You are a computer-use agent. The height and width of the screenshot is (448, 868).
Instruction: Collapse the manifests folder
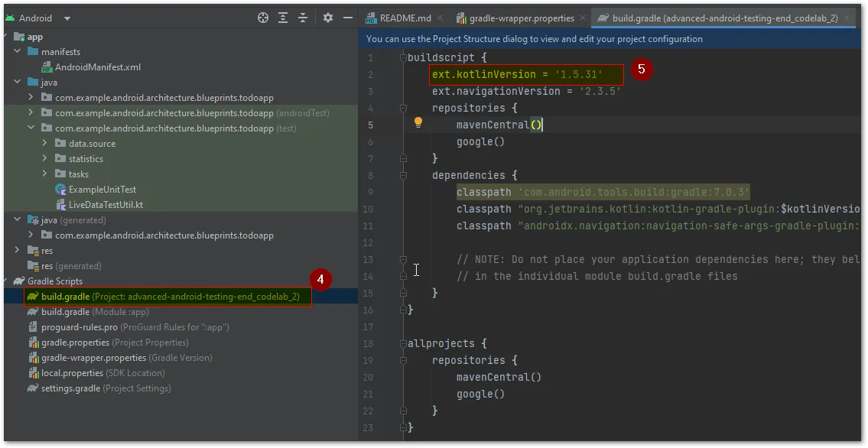(18, 51)
